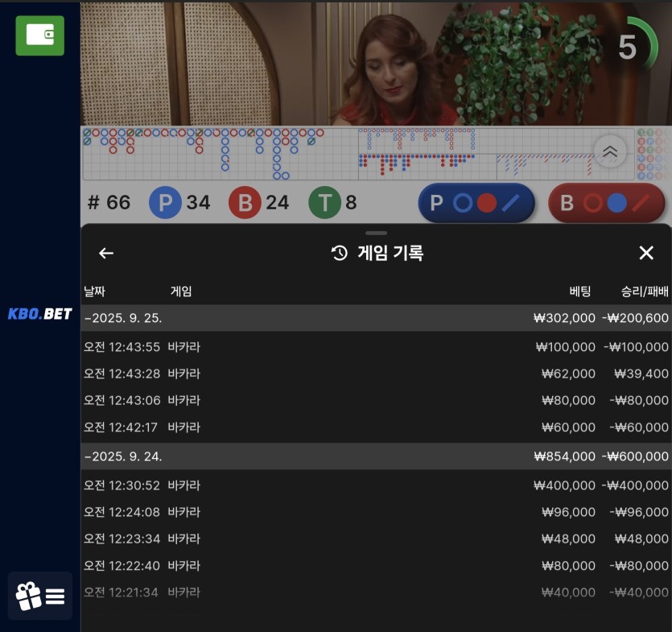Screen dimensions: 672x632
Task: Collapse the 2025. 9. 24. date group
Action: [123, 456]
